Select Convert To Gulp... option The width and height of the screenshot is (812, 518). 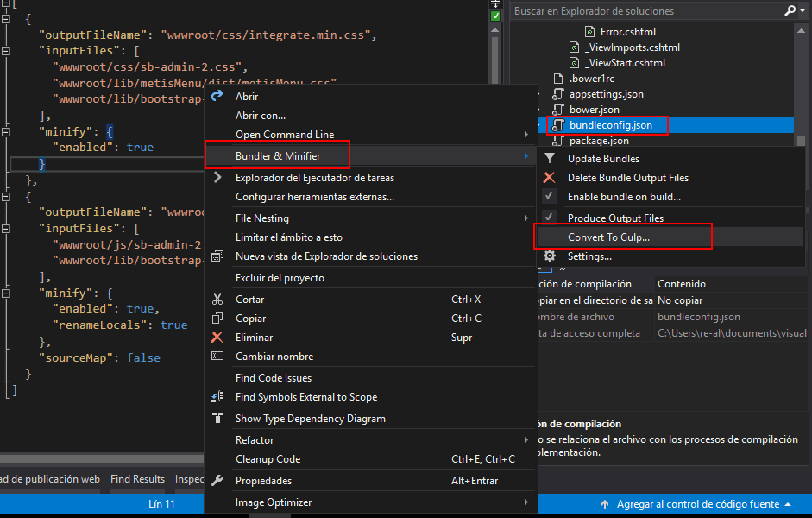tap(670, 237)
